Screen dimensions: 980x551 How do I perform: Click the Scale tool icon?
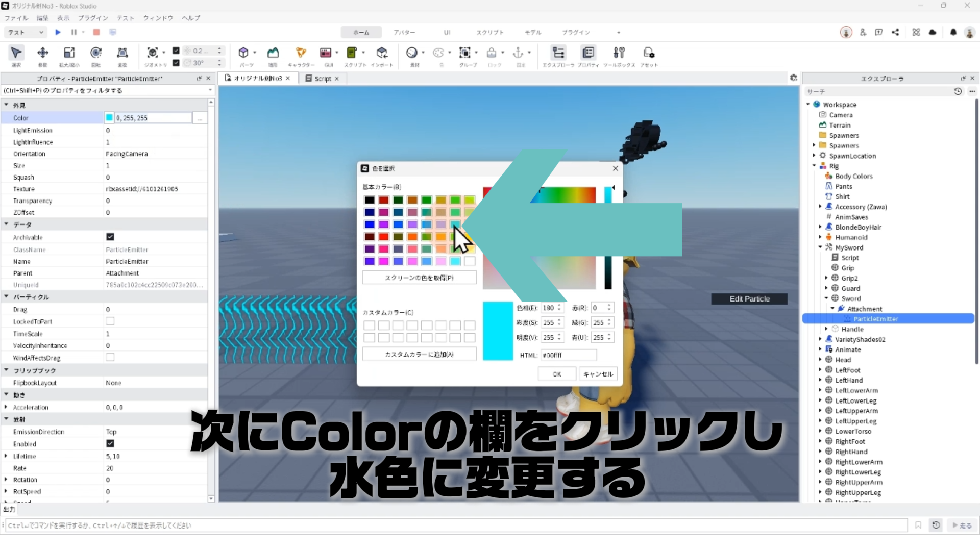click(69, 53)
